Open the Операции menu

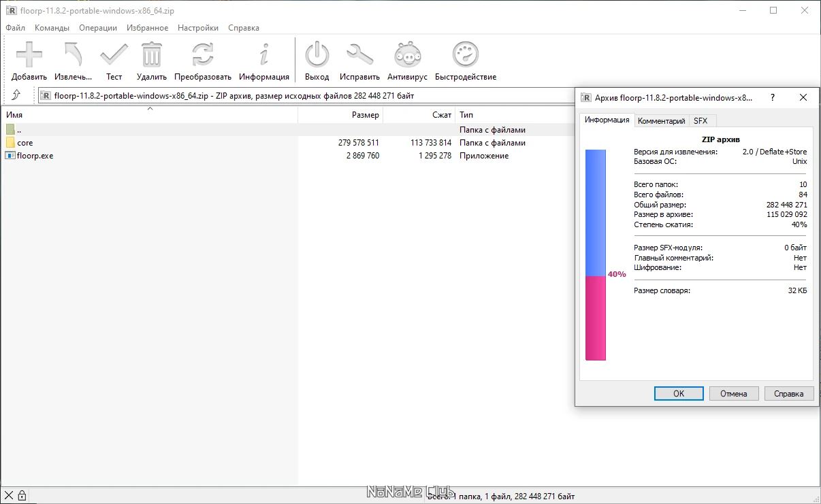pos(97,28)
